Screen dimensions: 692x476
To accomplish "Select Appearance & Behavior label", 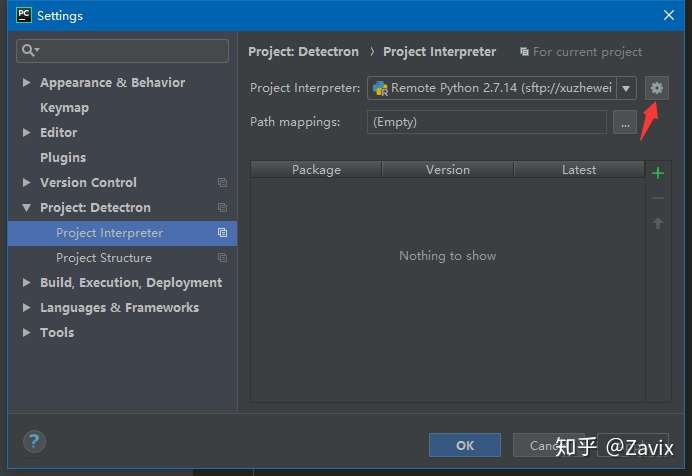I will pyautogui.click(x=113, y=82).
